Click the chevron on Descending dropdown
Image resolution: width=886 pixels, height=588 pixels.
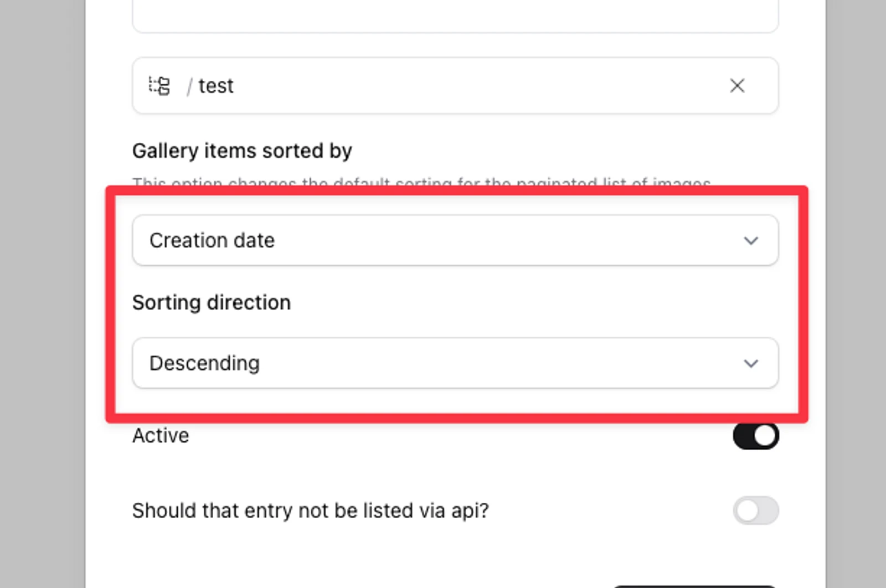pos(751,364)
